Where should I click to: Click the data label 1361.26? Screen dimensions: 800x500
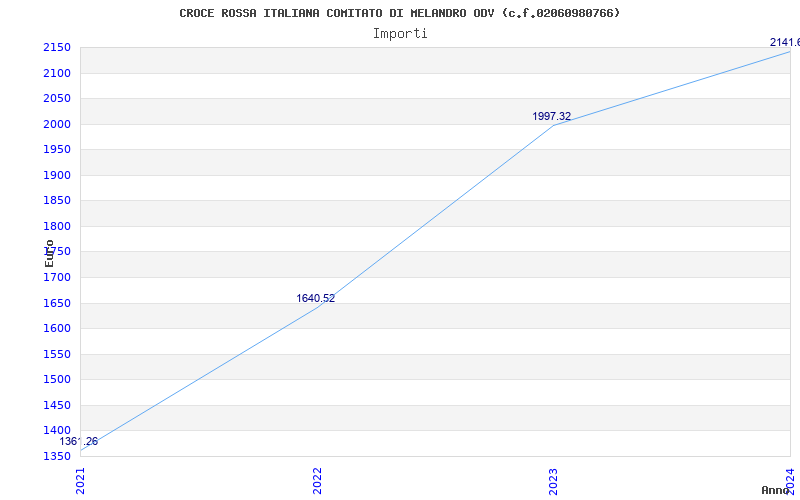coord(79,442)
